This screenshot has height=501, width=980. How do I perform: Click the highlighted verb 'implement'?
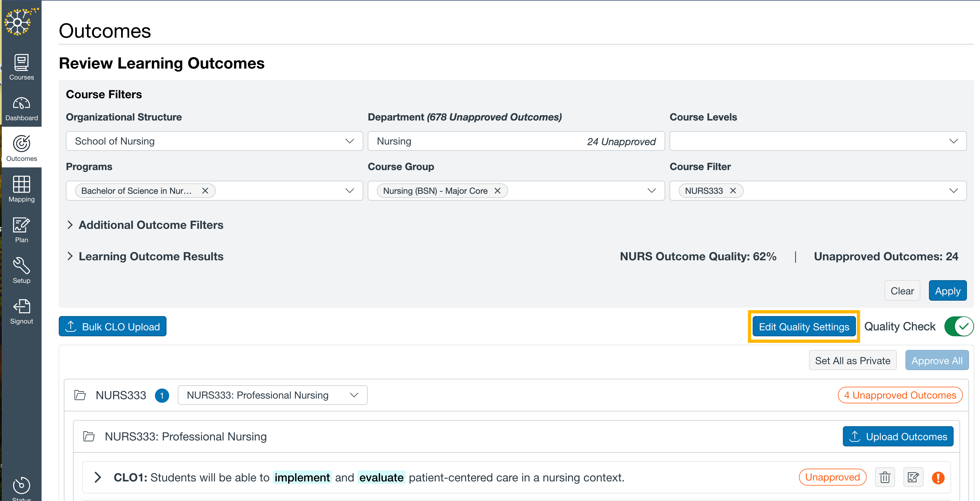click(302, 478)
